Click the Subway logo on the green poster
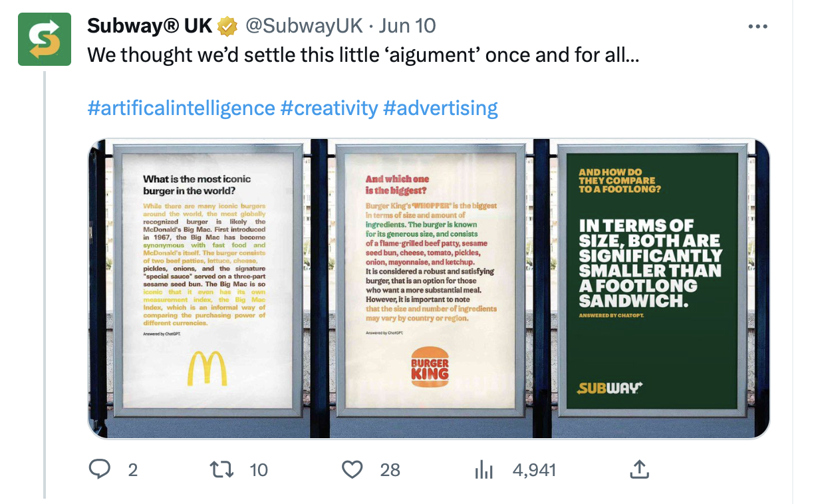Viewport: 814px width, 504px height. (x=609, y=388)
